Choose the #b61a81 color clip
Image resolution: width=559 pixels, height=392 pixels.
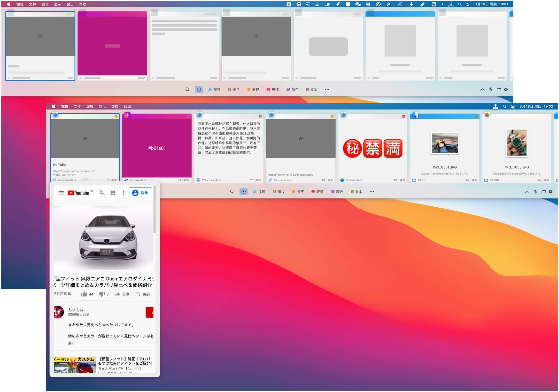(157, 148)
